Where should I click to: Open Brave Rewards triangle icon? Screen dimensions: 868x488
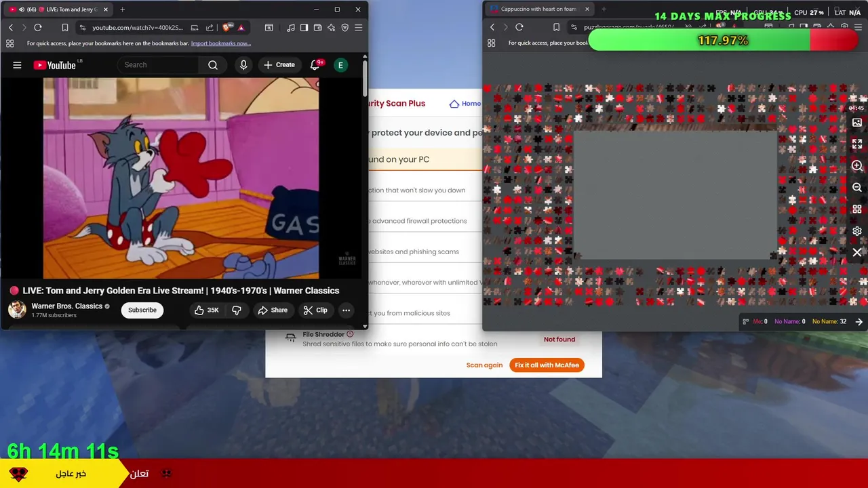click(241, 28)
